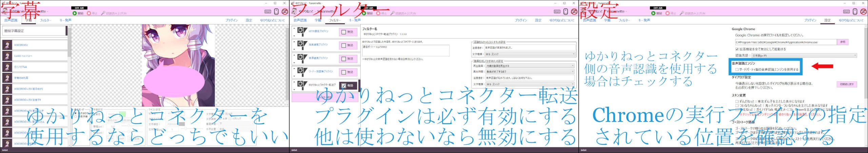Click the keyboard icon in the 字幕 window
The height and width of the screenshot is (153, 868).
click(x=268, y=12)
